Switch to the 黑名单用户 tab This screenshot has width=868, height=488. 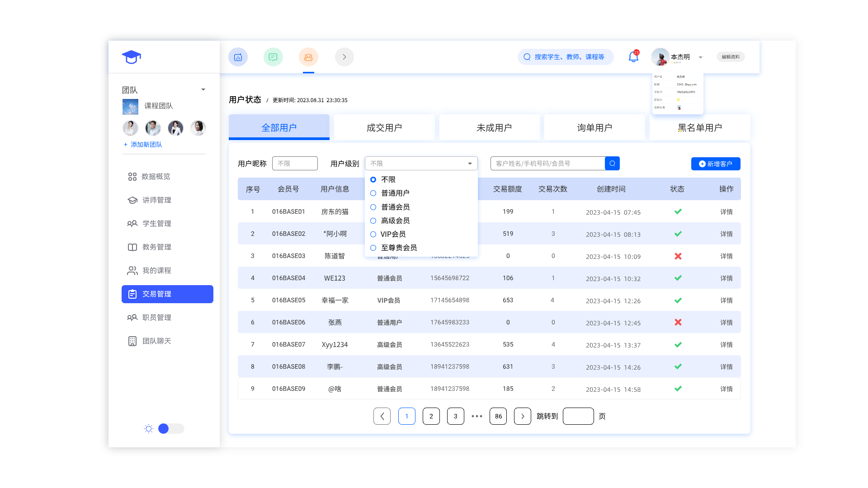point(699,127)
